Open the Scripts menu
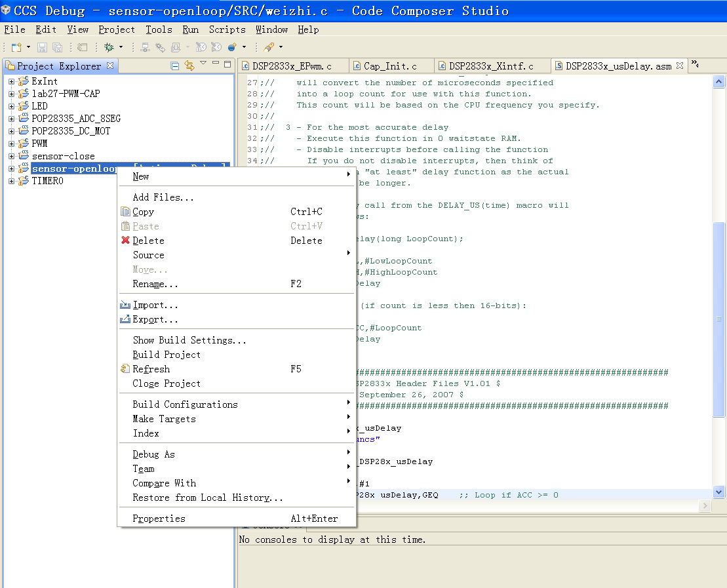The image size is (727, 588). click(x=227, y=29)
